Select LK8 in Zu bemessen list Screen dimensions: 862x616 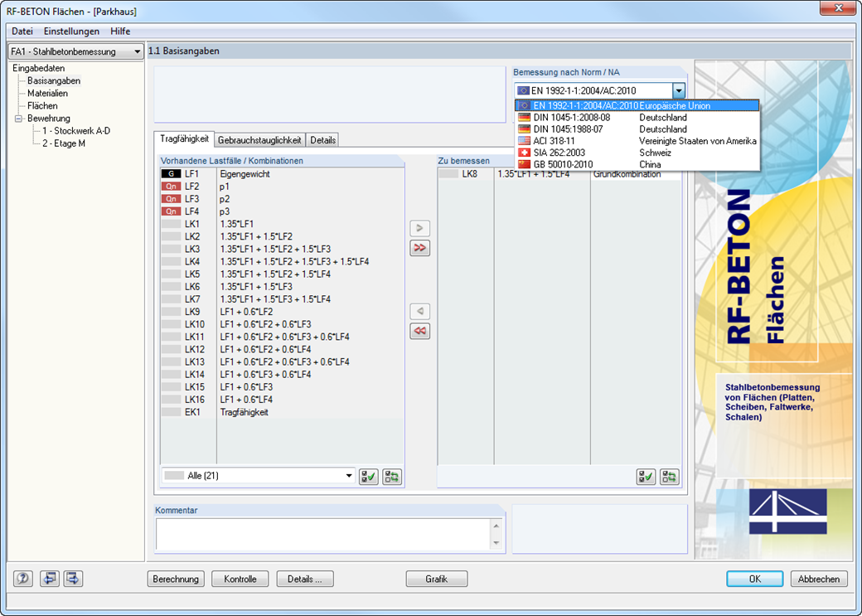pyautogui.click(x=559, y=174)
